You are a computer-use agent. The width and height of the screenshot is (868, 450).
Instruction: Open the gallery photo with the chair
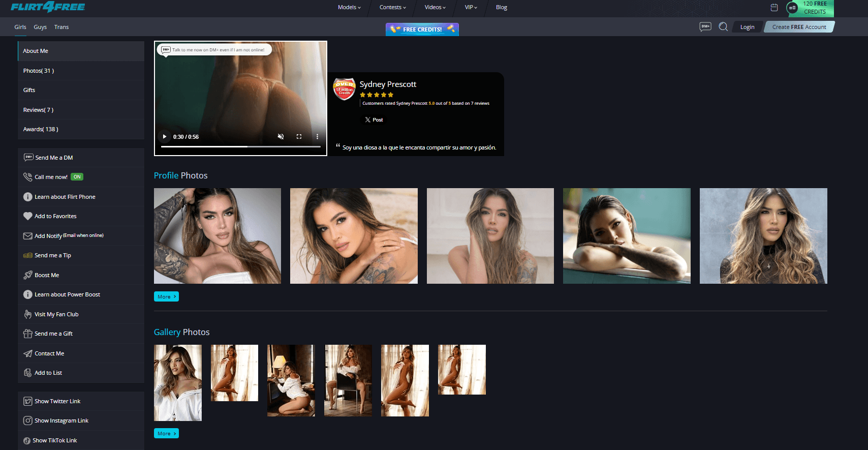(348, 380)
